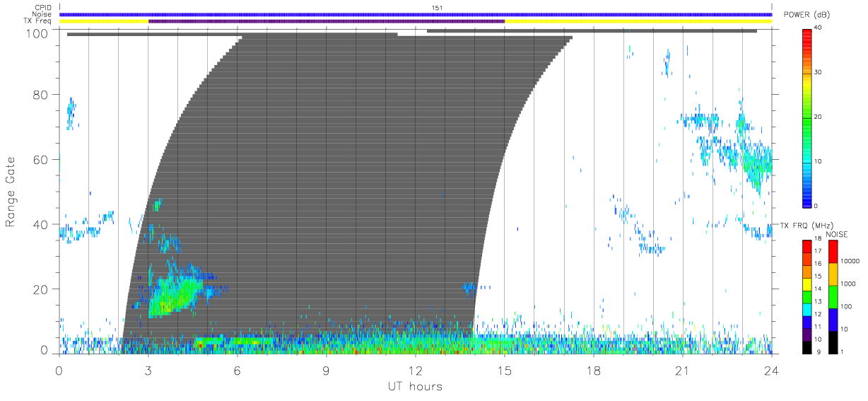
Task: Click the 20 label on POWER scale
Action: (x=819, y=117)
